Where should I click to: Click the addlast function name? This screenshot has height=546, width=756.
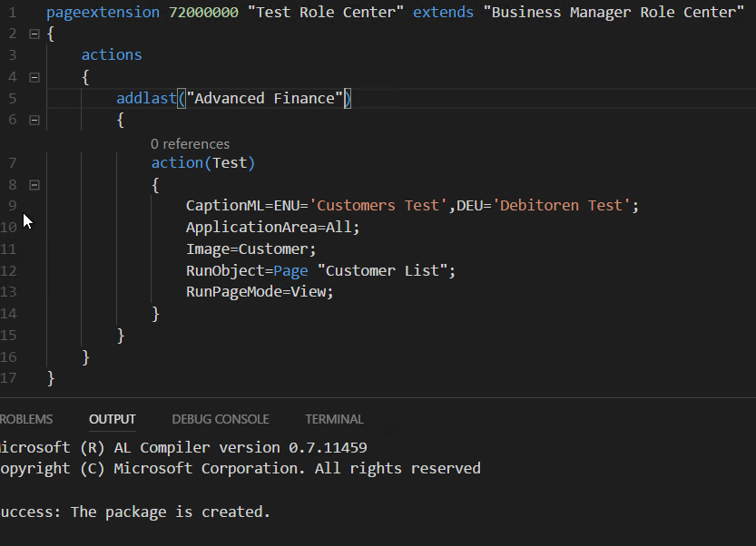click(x=146, y=98)
